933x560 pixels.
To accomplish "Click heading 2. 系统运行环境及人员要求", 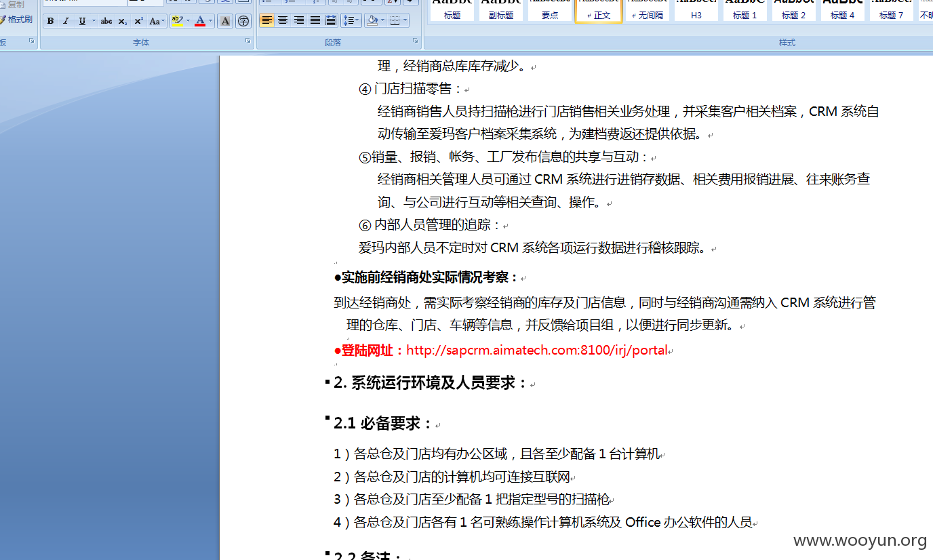I will [x=431, y=383].
